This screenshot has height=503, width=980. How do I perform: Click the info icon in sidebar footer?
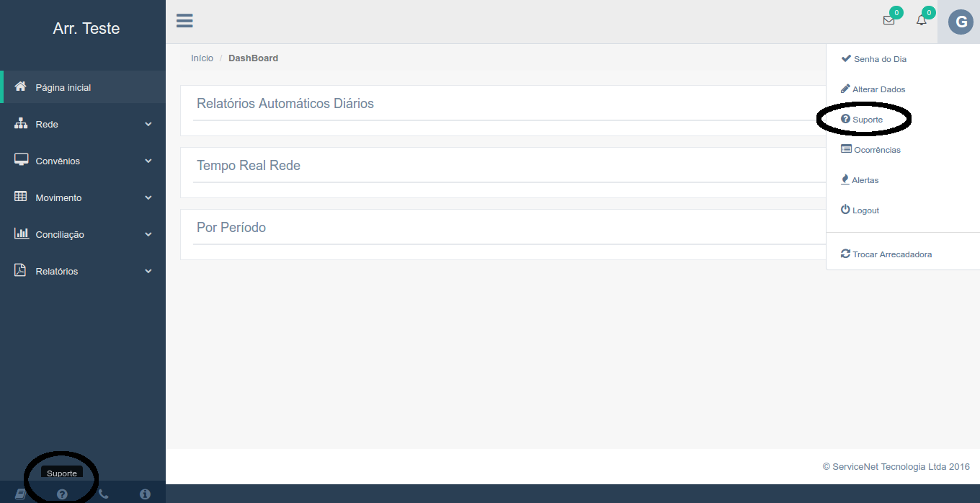pos(145,494)
